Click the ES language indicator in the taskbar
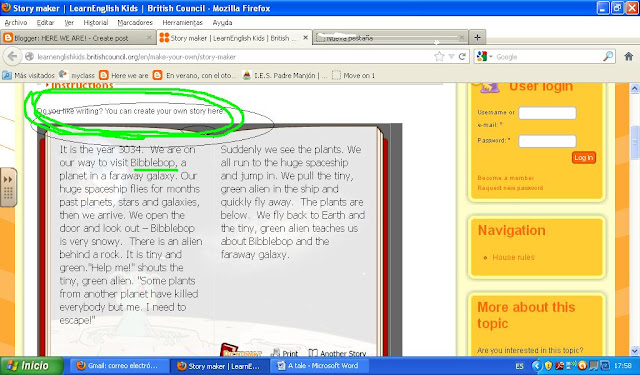This screenshot has width=640, height=375. [x=519, y=366]
